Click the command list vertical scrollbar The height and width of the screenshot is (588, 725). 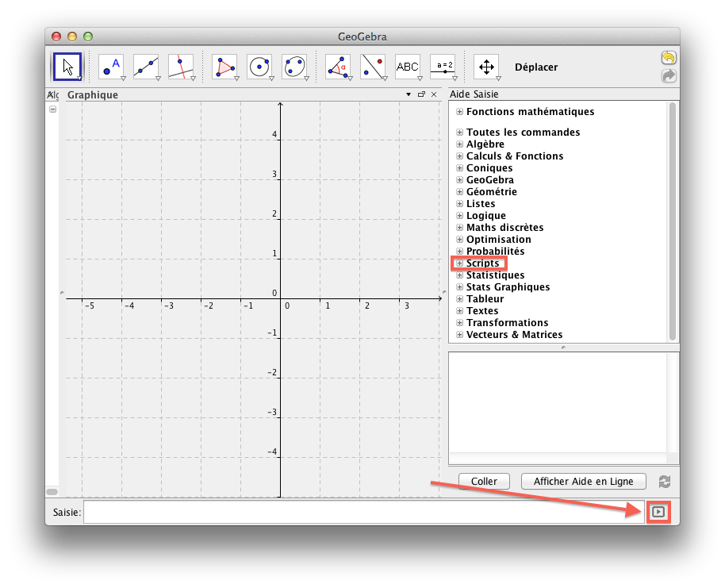click(673, 221)
